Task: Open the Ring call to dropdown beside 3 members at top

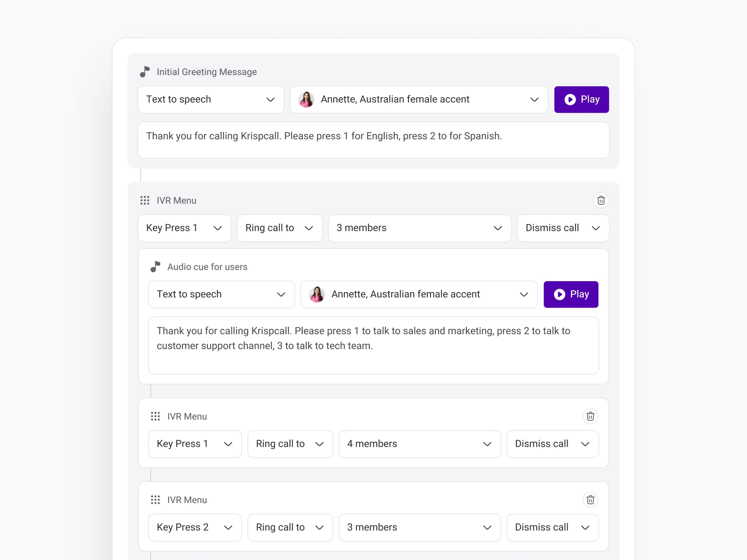Action: [279, 228]
